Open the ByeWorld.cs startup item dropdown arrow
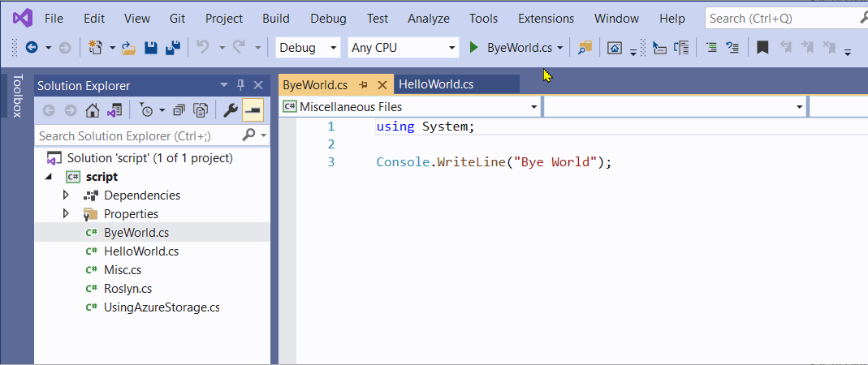 pos(560,48)
